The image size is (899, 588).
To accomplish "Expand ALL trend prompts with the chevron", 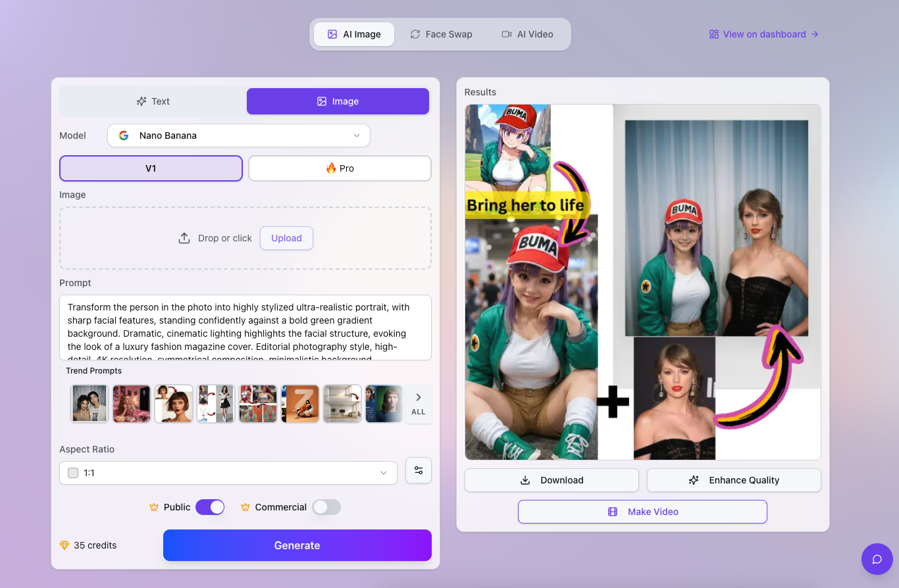I will (418, 403).
